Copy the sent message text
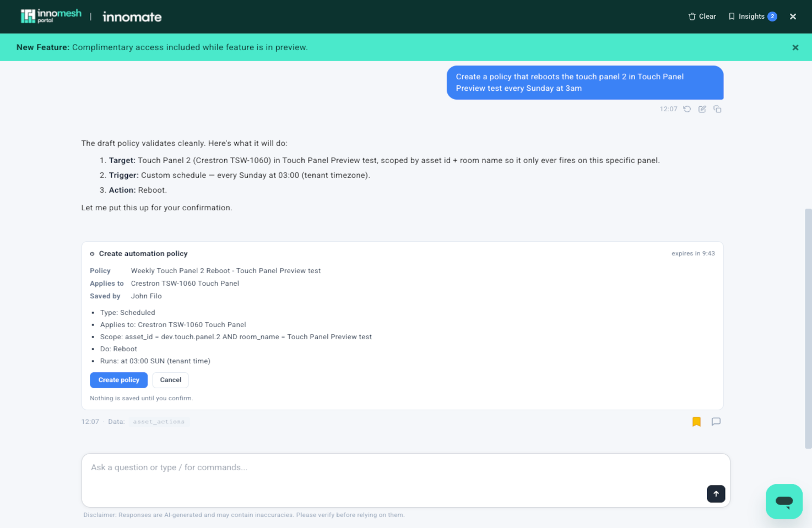This screenshot has width=812, height=528. (x=717, y=109)
